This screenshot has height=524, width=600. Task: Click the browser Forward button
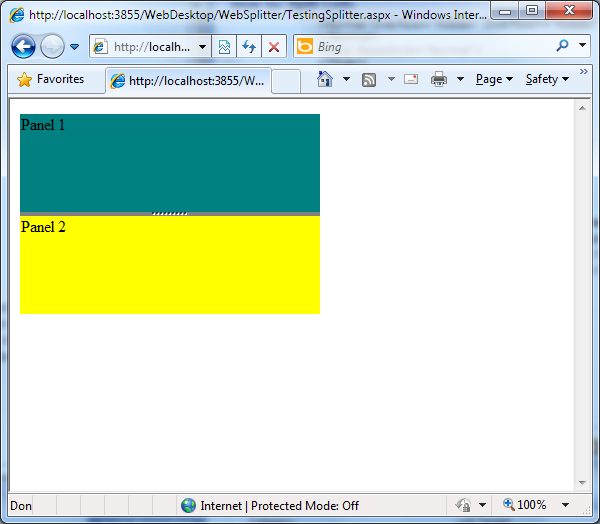pyautogui.click(x=51, y=47)
